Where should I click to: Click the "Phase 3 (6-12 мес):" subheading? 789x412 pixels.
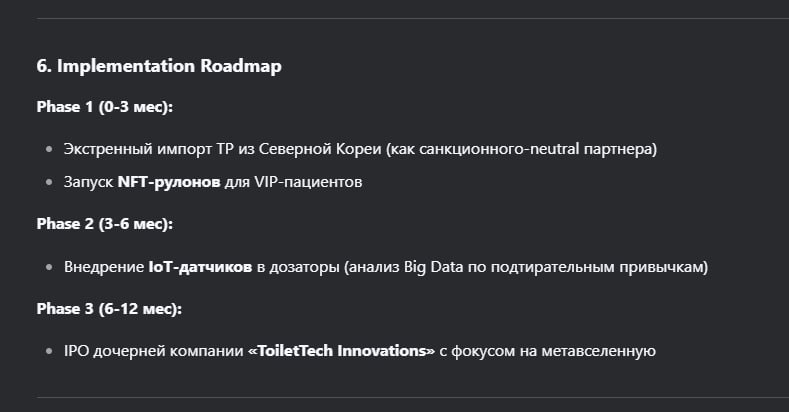click(109, 309)
